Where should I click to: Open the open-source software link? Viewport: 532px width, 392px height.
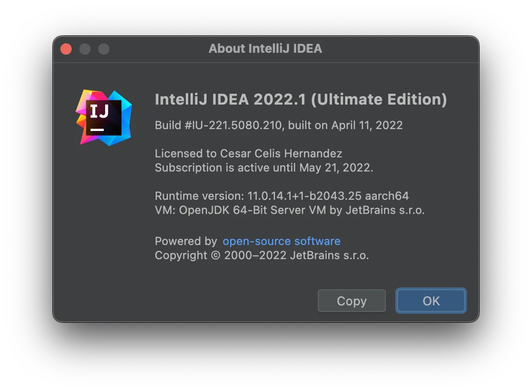click(x=281, y=241)
